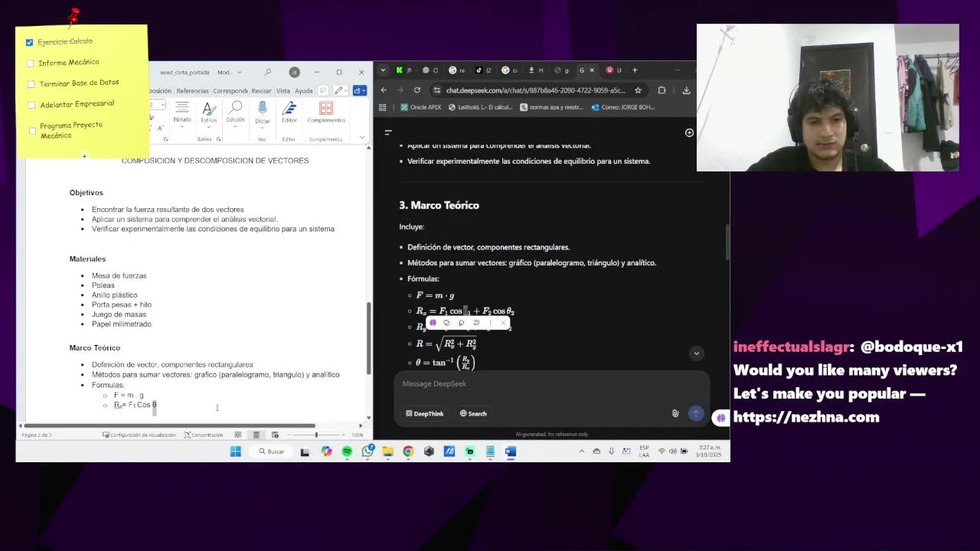
Task: Open the Vista ribbon tab
Action: [283, 91]
